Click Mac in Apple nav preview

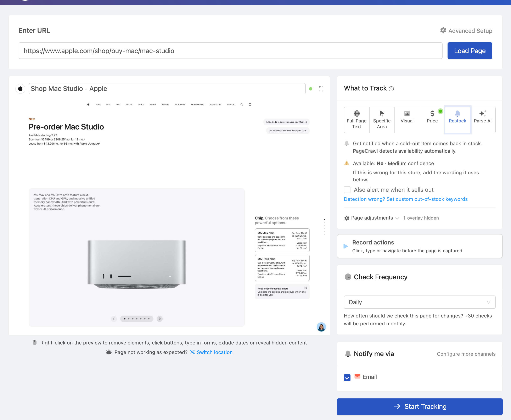tap(108, 105)
